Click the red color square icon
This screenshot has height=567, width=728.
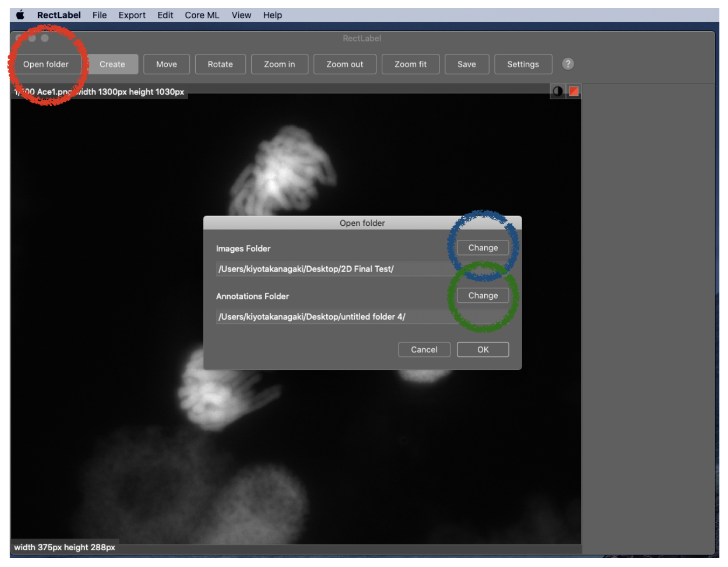[574, 92]
